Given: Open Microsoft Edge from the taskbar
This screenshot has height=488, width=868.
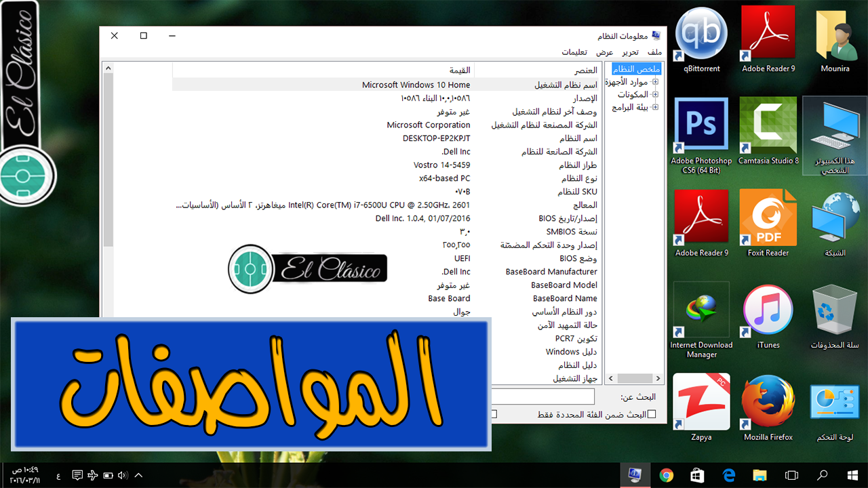Looking at the screenshot, I should [729, 476].
